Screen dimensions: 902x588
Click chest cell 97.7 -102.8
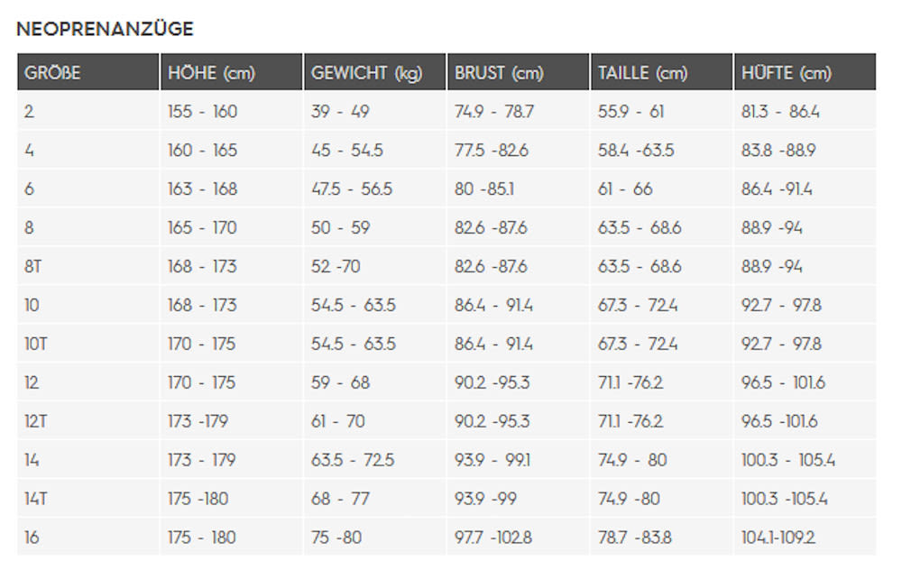click(493, 537)
